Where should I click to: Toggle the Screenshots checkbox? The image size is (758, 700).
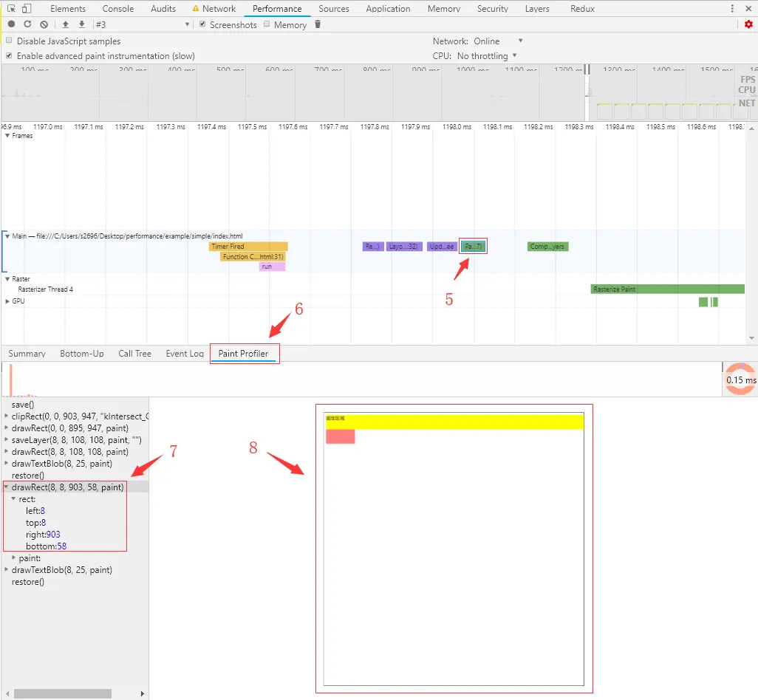202,24
